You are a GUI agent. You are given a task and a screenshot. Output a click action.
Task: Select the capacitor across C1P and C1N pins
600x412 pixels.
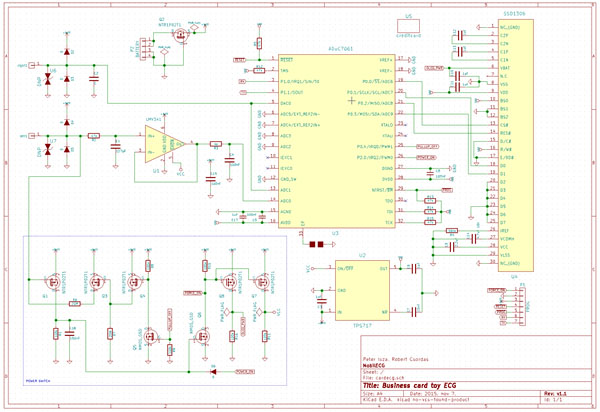point(460,52)
